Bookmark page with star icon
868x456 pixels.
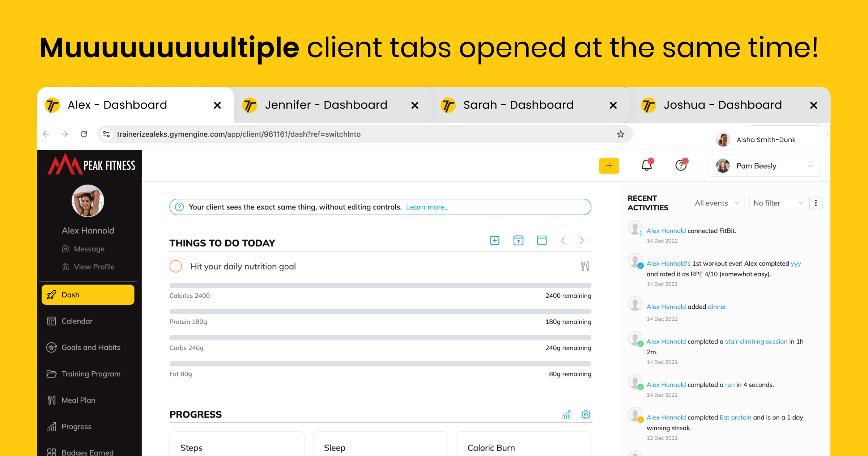(x=621, y=134)
